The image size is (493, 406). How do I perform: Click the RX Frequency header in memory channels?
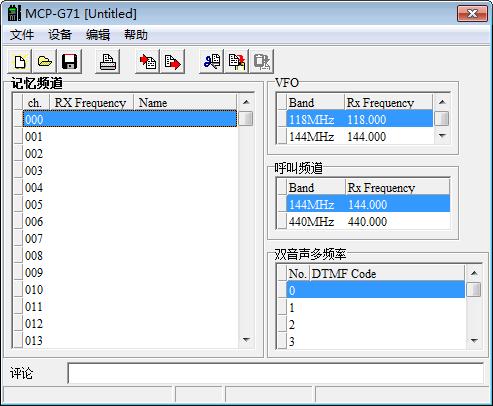click(92, 102)
